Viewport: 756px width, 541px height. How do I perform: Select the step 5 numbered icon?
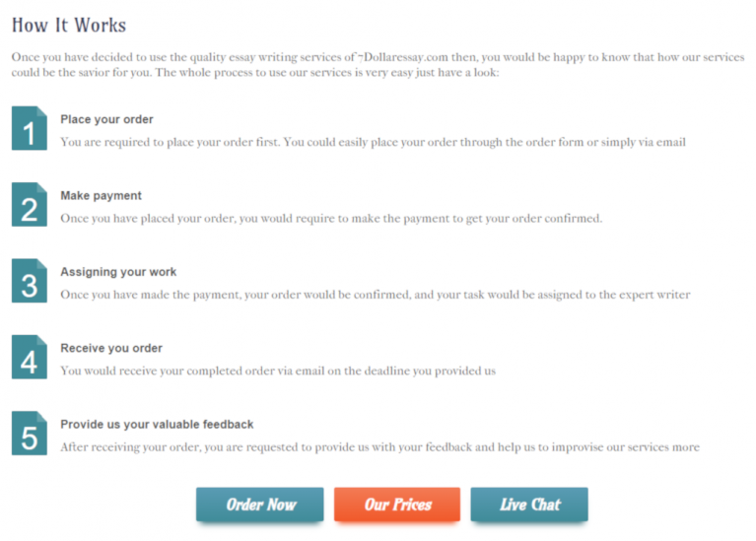point(30,433)
